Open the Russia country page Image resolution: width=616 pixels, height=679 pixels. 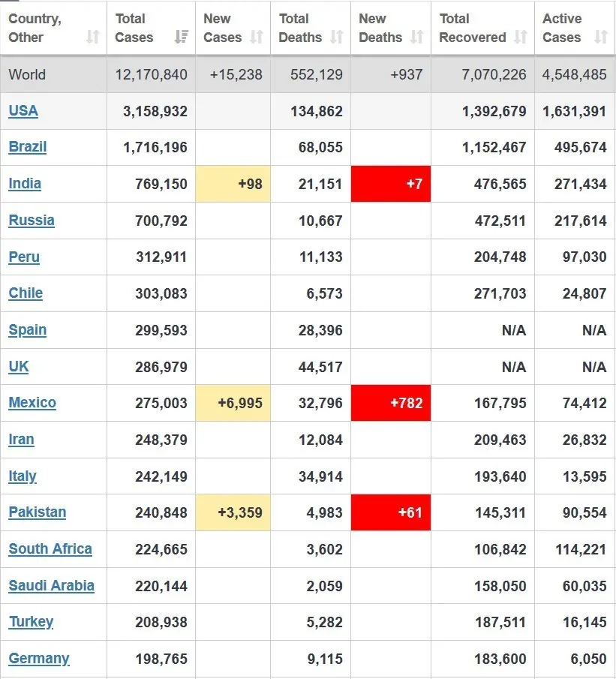click(32, 221)
